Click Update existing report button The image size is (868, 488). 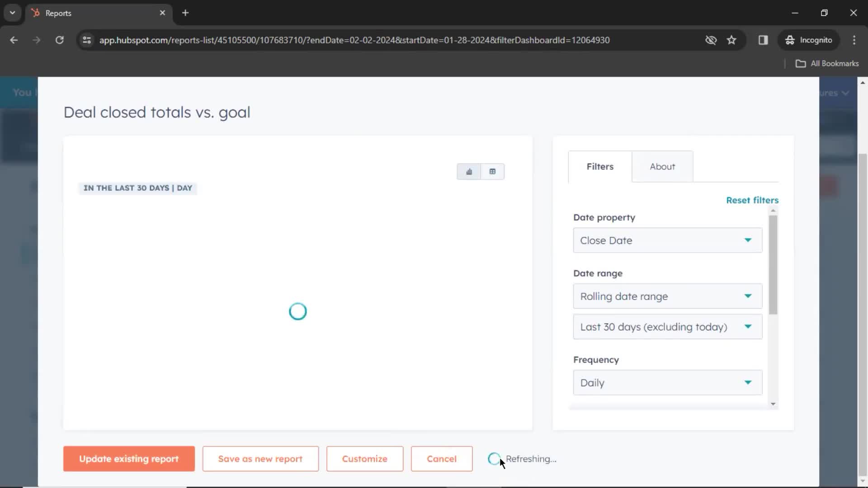pos(129,459)
